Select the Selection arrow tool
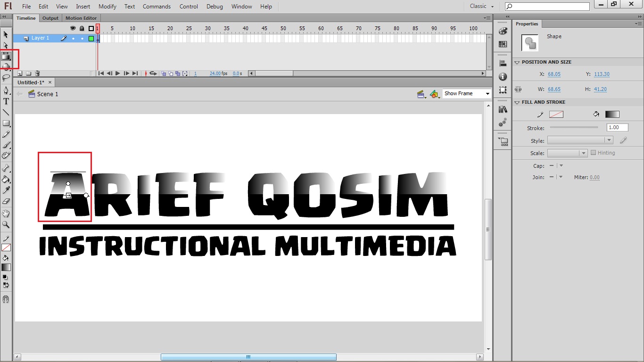This screenshot has height=362, width=644. tap(6, 34)
